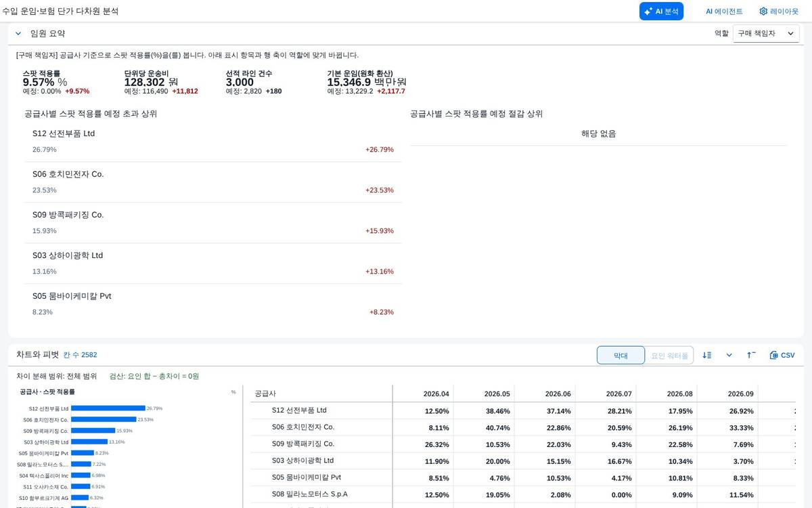Select the S09 방콕패키징 Co. pivot table row label
Image resolution: width=812 pixels, height=508 pixels.
303,444
